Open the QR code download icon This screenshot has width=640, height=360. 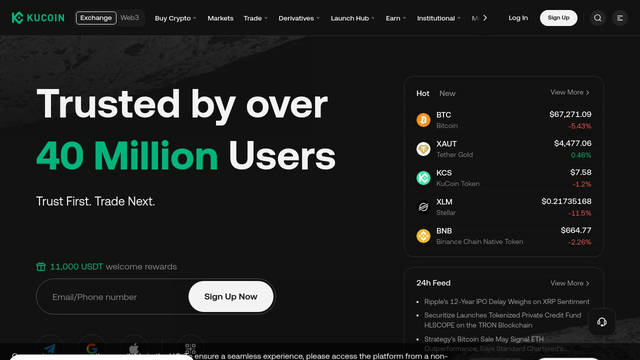(190, 348)
